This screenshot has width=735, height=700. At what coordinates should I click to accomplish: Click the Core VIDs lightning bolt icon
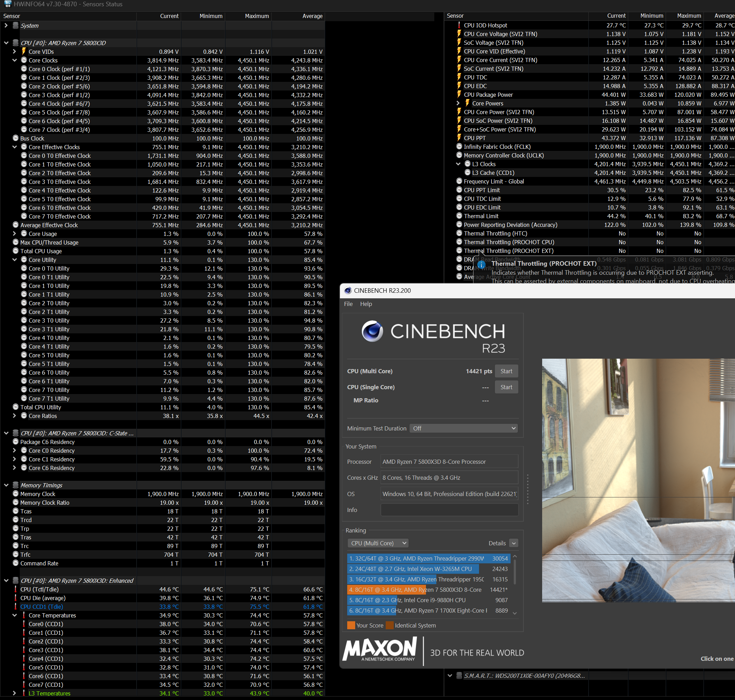[x=24, y=51]
